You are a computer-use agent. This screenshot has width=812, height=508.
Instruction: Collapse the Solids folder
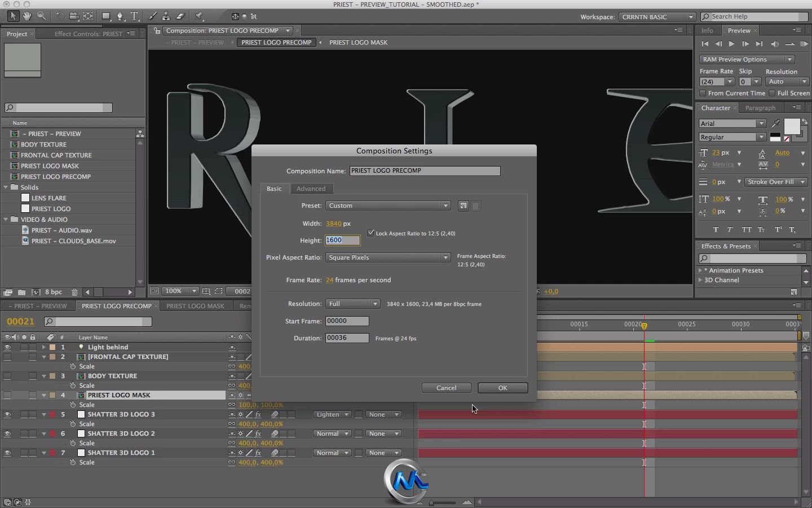click(6, 187)
